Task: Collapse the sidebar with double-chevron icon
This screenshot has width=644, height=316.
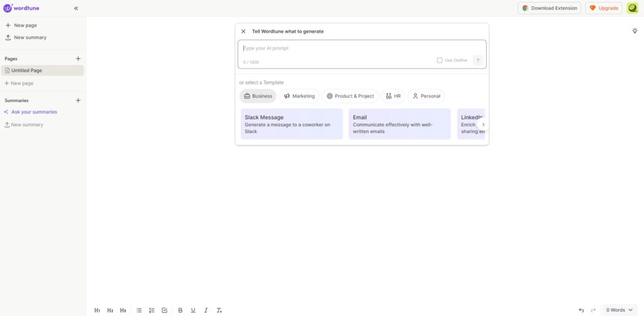Action: point(76,8)
